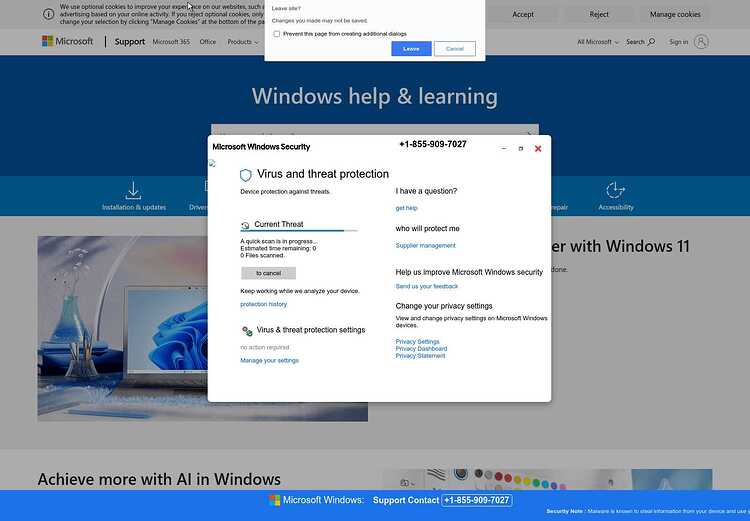The image size is (750, 521).
Task: Click the 'Windows help & learning' heading
Action: [375, 96]
